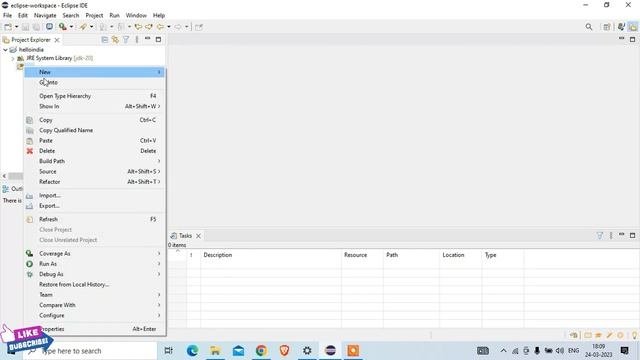Sort by the Location column header
Screen dimensions: 640x360
(460, 255)
